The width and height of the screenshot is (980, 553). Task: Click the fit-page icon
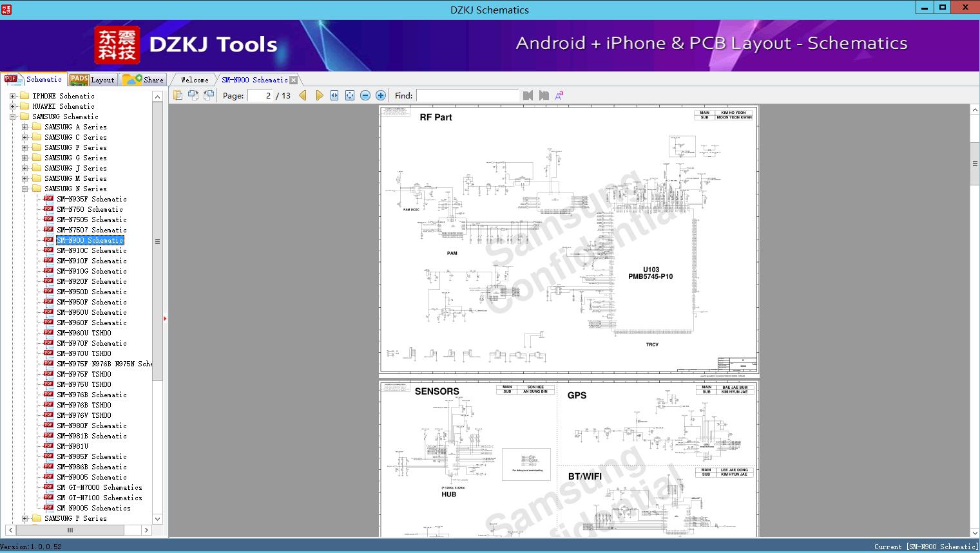[x=350, y=95]
